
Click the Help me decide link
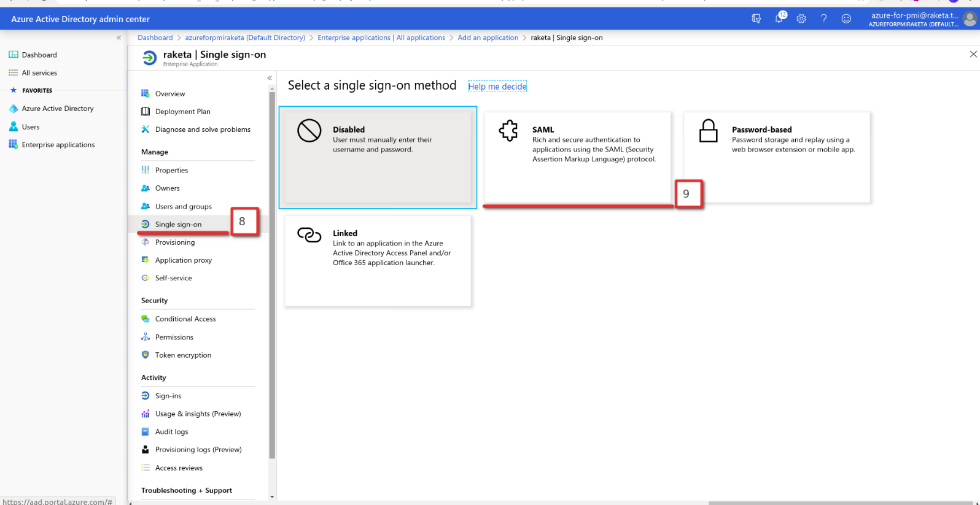pos(497,87)
